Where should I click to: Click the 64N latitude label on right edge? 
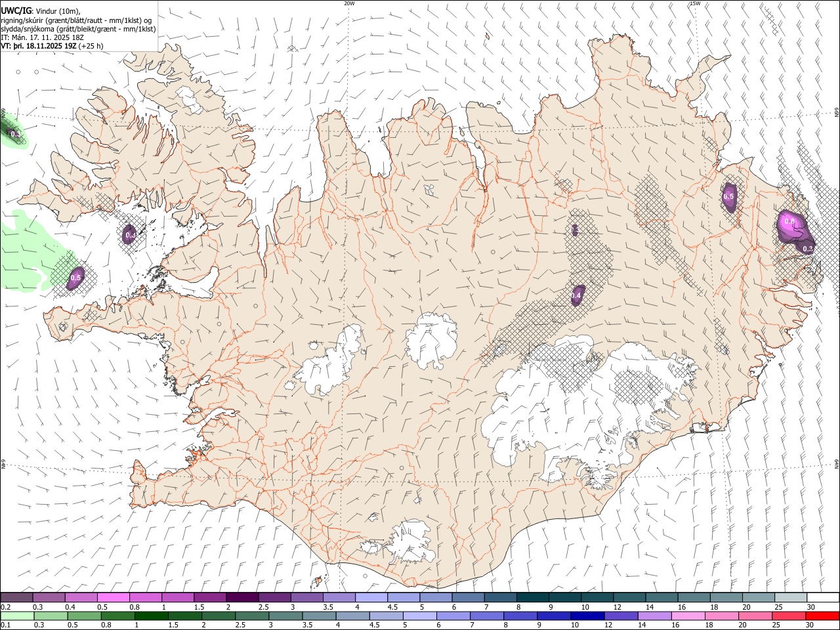click(836, 464)
